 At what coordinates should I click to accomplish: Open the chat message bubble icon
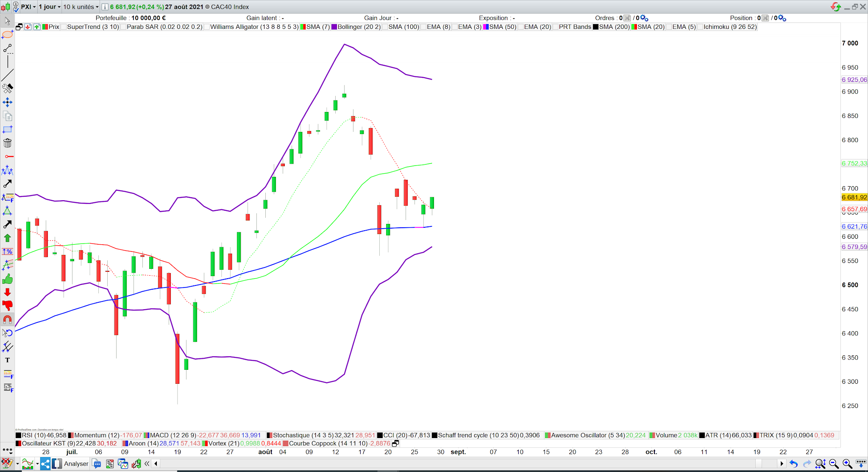point(97,464)
